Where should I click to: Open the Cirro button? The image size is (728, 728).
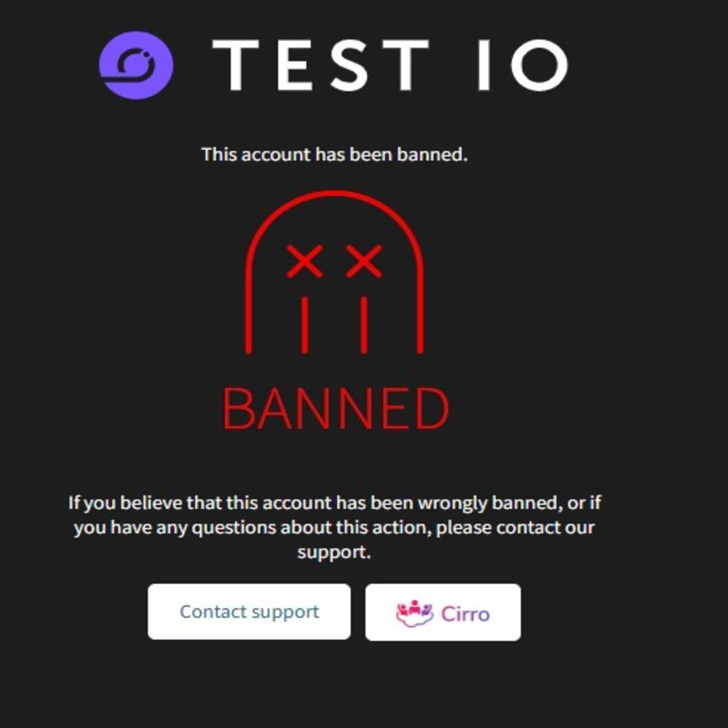click(x=443, y=612)
